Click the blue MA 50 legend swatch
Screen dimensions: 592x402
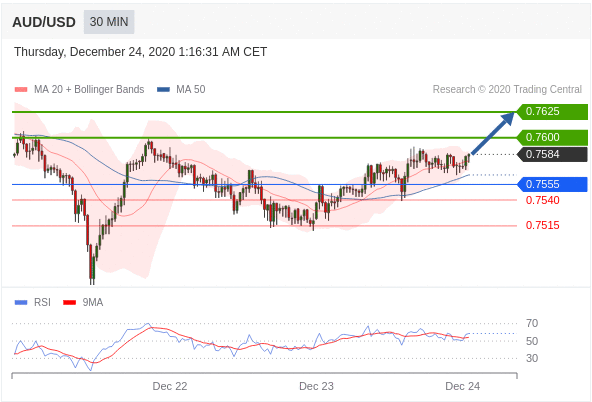tap(163, 90)
